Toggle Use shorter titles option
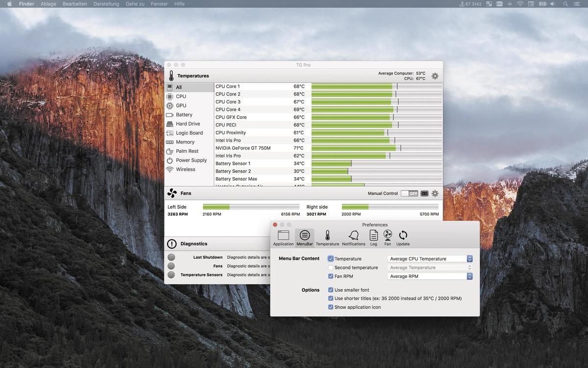This screenshot has height=368, width=588. point(331,298)
